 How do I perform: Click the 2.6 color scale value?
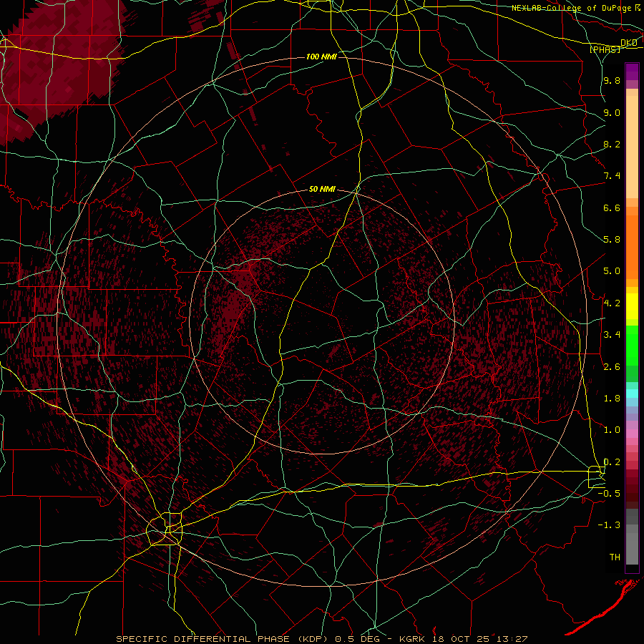click(x=612, y=367)
